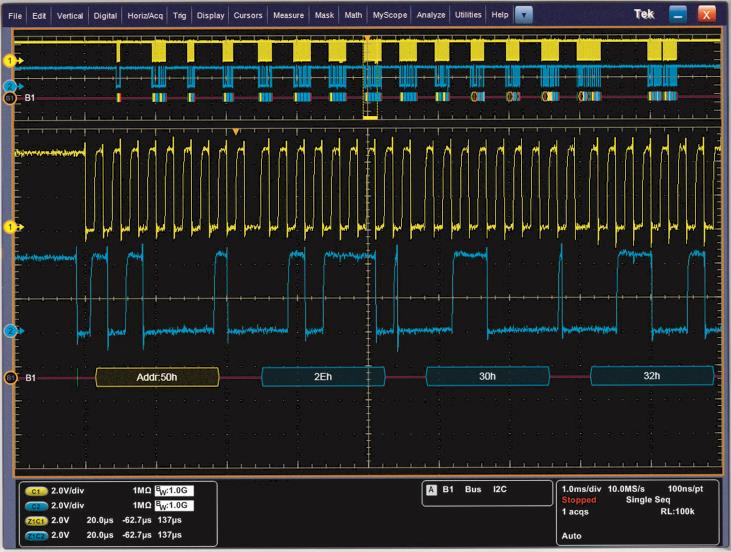Select the Z1C2 zoom badge
The image size is (731, 552).
(34, 535)
